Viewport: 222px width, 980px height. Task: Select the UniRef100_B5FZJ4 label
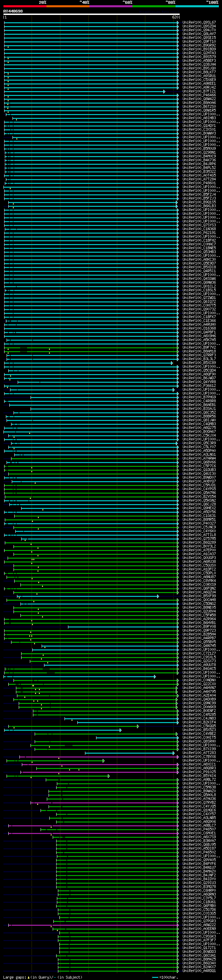click(x=199, y=194)
